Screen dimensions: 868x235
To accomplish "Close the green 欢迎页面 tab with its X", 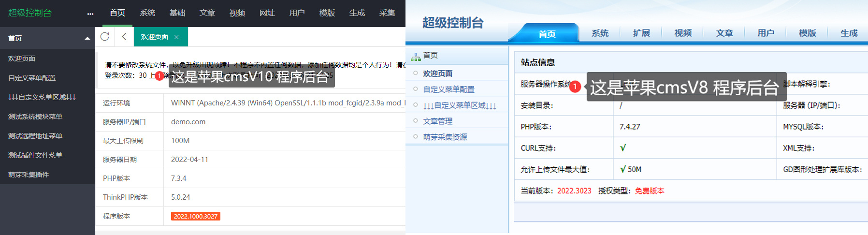I will pos(176,37).
